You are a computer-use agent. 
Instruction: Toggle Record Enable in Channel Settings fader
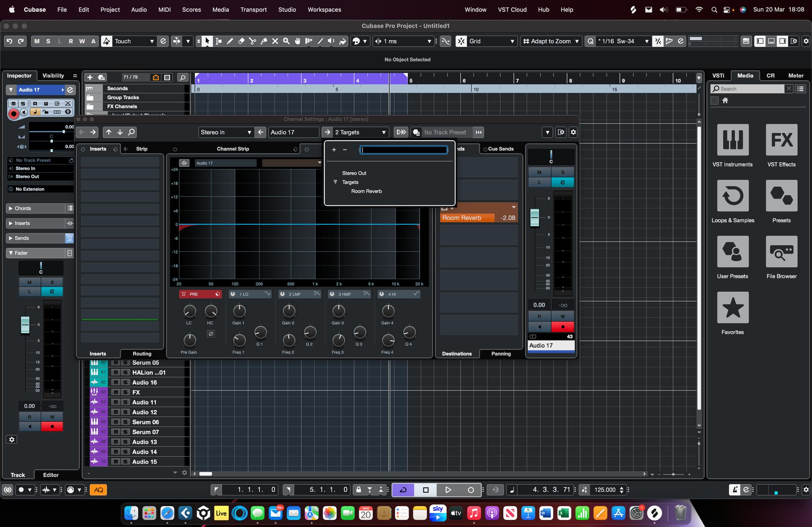(x=562, y=327)
